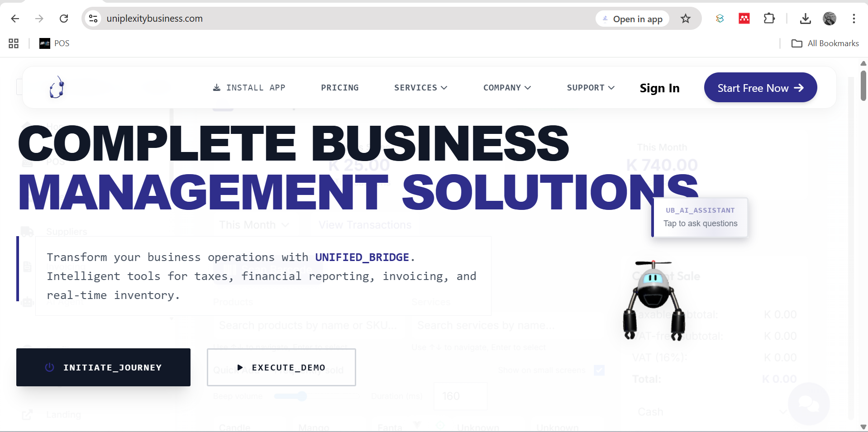Open the apps grid shortcut
Viewport: 868px width, 432px height.
[x=14, y=43]
